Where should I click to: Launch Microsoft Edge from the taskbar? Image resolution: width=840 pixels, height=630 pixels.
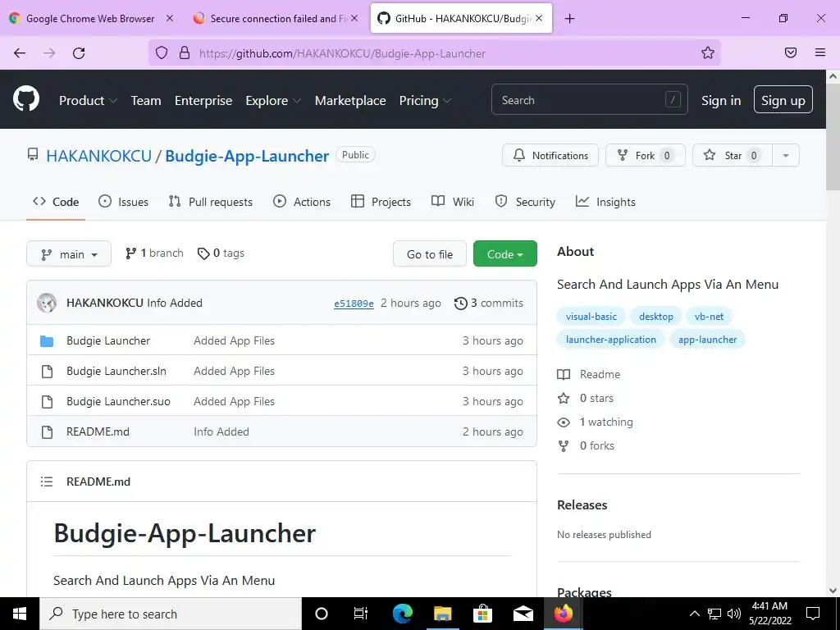(x=402, y=614)
